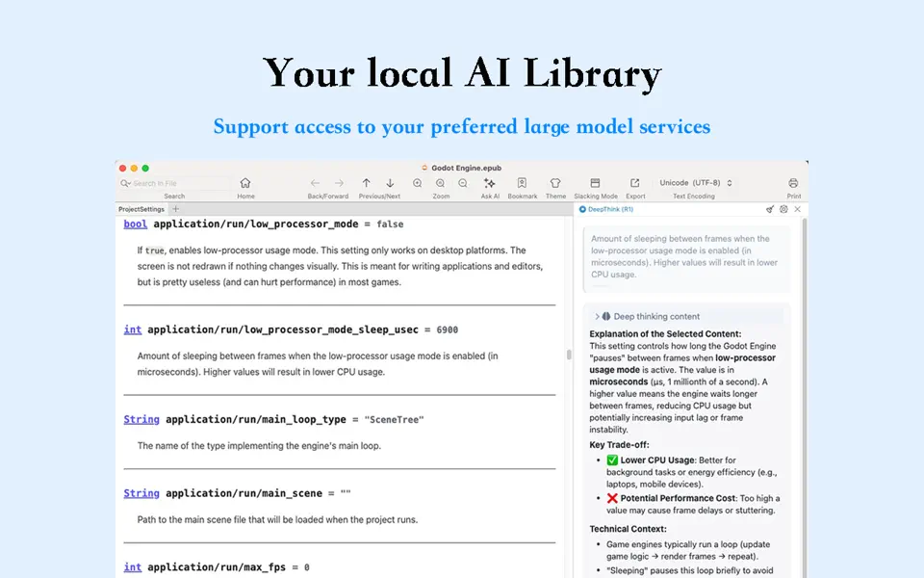Clear DeepThink chat with the brush icon
The image size is (924, 578).
pyautogui.click(x=769, y=209)
